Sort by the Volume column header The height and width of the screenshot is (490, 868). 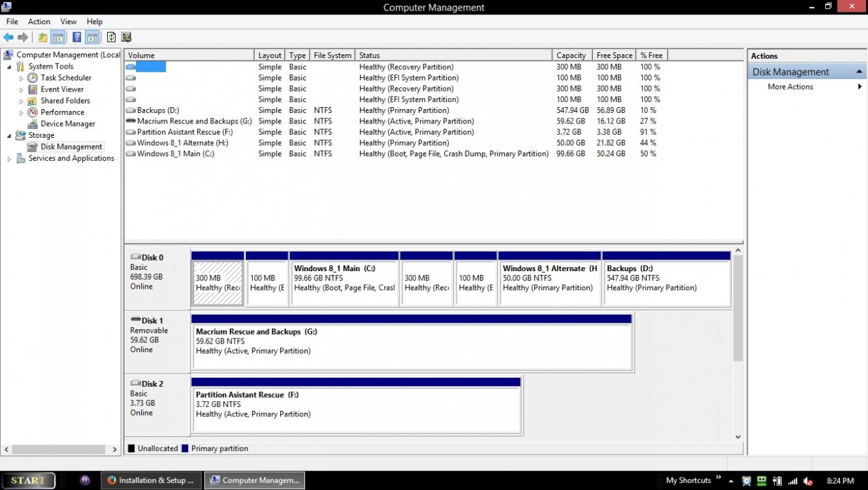tap(189, 56)
